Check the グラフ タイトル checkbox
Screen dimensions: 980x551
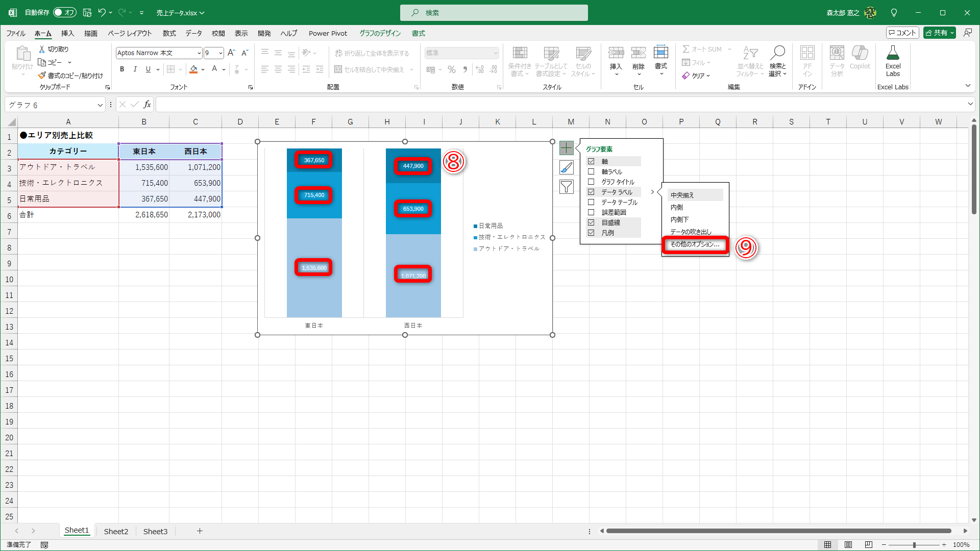591,182
